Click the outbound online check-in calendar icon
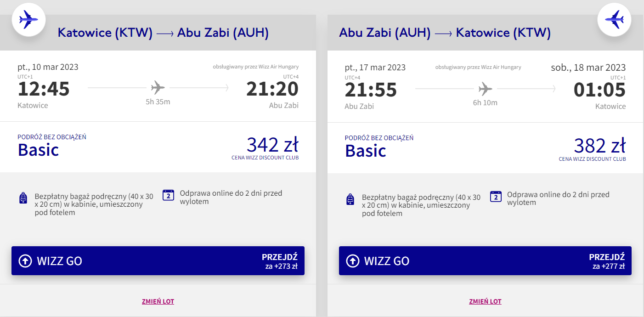Image resolution: width=644 pixels, height=317 pixels. click(169, 195)
